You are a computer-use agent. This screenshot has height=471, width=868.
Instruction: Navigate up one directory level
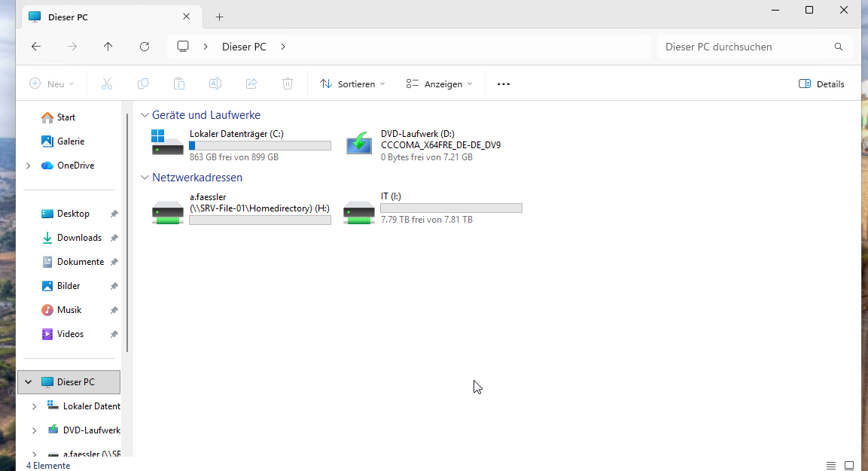[108, 47]
